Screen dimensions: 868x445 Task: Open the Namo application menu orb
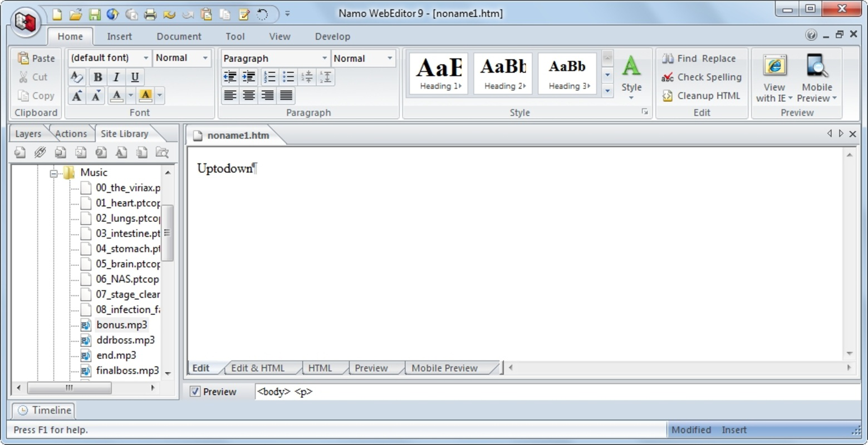25,22
